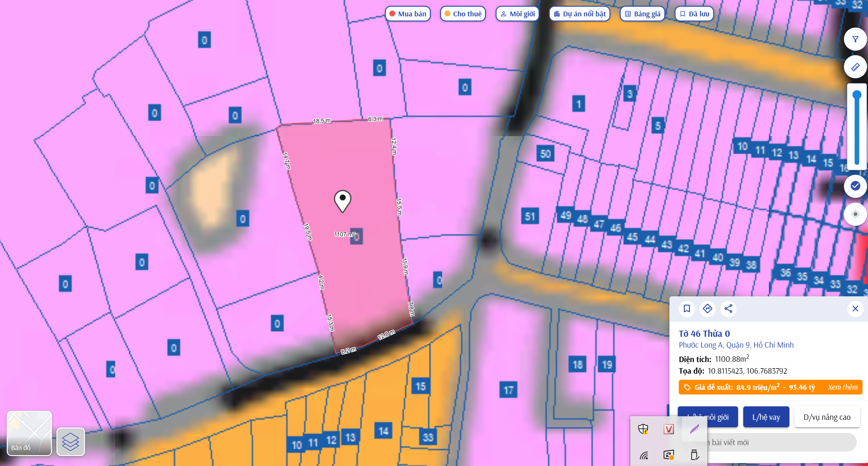Click the L/hệ vay button
Screen dimensions: 868x466
point(766,417)
